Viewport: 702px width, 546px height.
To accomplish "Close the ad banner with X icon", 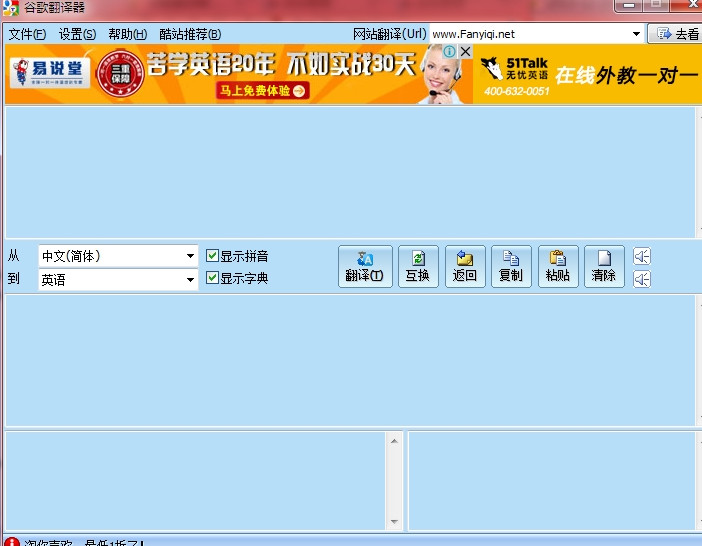I will (x=466, y=51).
